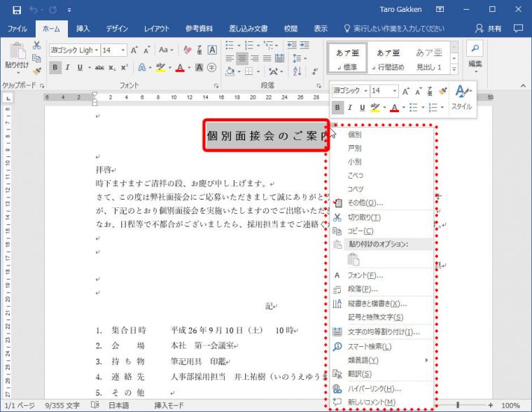Toggle right alignment in Paragraph group
Viewport: 532px width, 412px height.
point(255,58)
